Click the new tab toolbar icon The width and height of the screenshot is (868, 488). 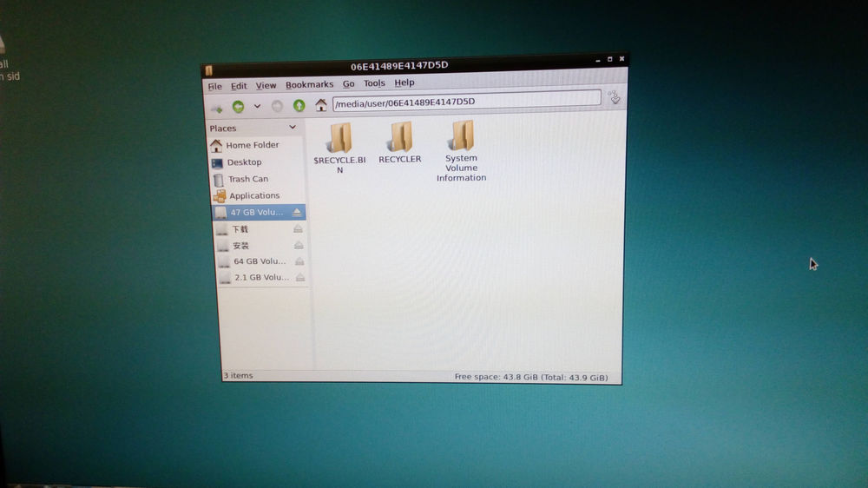pos(216,108)
